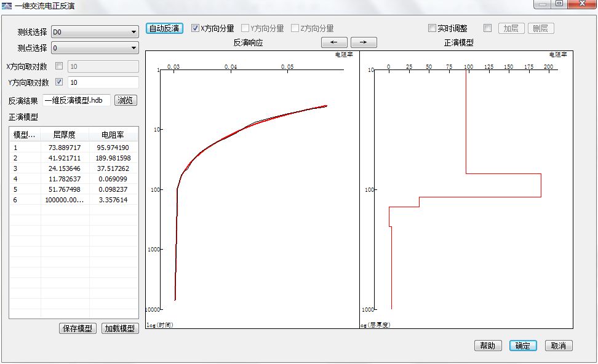598x364 pixels.
Task: Select resistivity cell 3.357614
Action: coord(113,200)
